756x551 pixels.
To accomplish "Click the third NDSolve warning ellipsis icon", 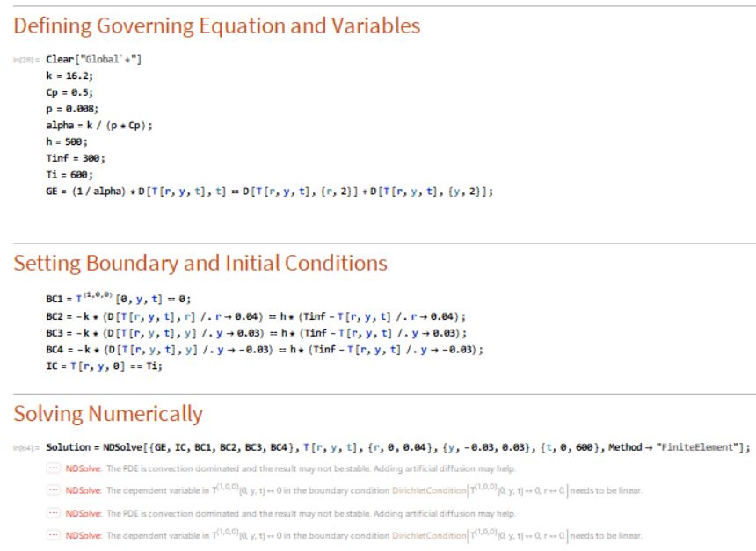I will click(x=53, y=513).
